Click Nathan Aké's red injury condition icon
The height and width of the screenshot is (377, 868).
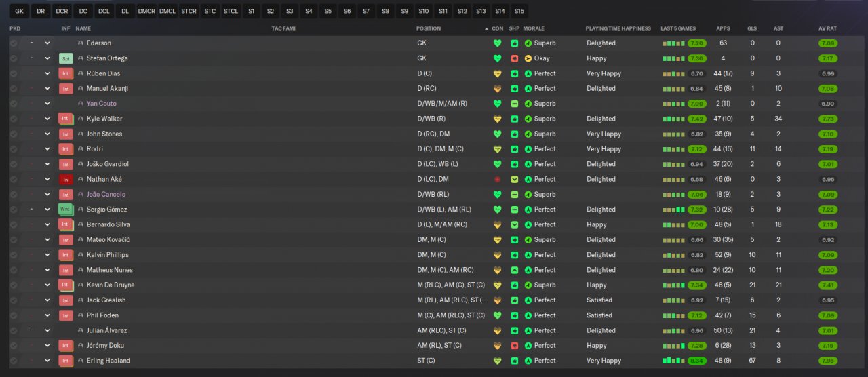click(x=497, y=180)
